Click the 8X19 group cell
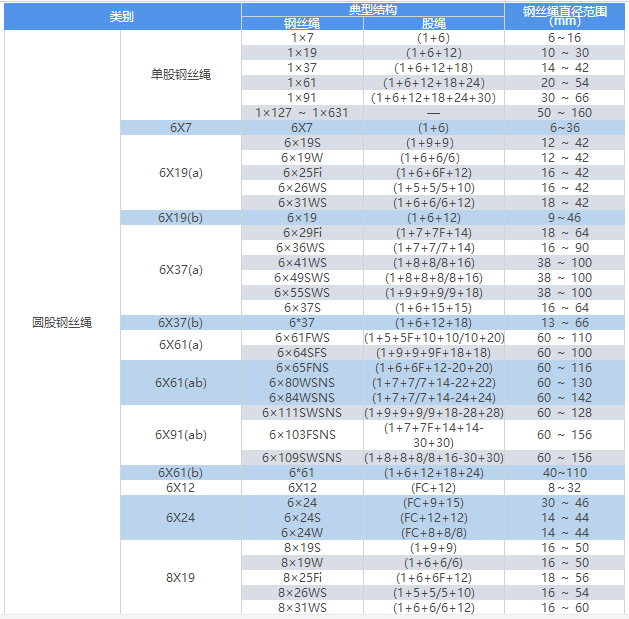This screenshot has width=629, height=619. tap(181, 577)
